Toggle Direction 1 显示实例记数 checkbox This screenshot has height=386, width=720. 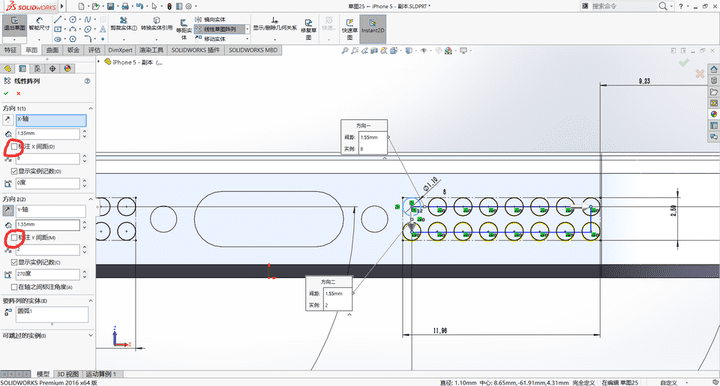pyautogui.click(x=14, y=171)
